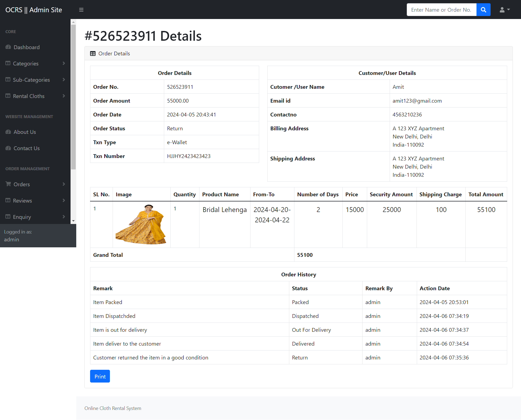Open the user account menu at top right
Image resolution: width=521 pixels, height=420 pixels.
[504, 10]
